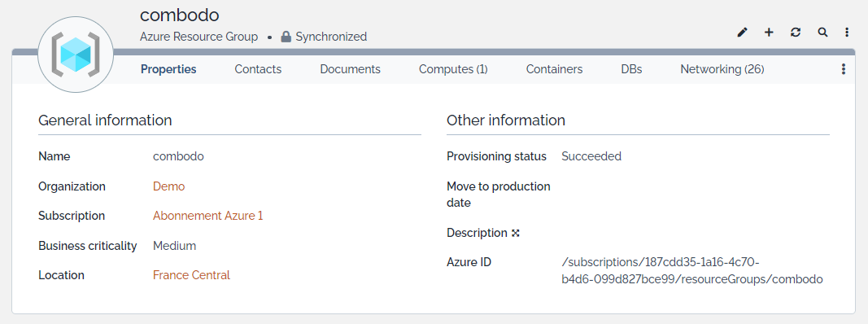The width and height of the screenshot is (868, 324).
Task: Click the Succeeded provisioning status value
Action: pyautogui.click(x=591, y=156)
